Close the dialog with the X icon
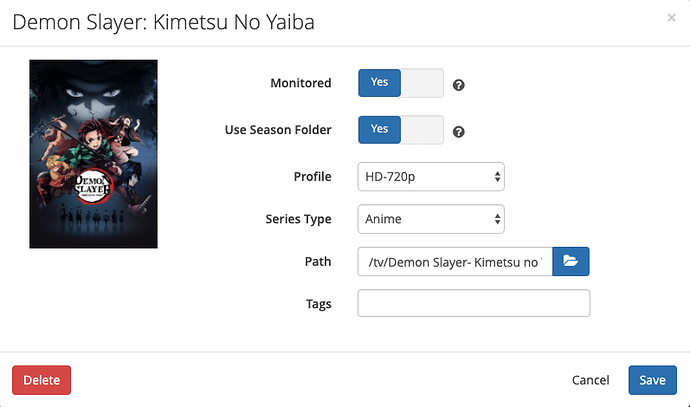 (x=671, y=18)
